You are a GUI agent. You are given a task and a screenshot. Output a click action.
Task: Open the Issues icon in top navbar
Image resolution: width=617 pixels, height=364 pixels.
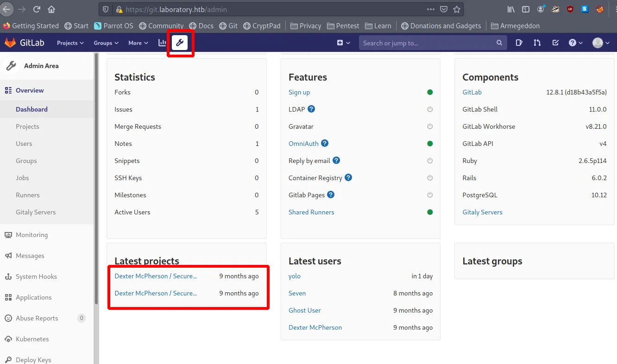[519, 43]
